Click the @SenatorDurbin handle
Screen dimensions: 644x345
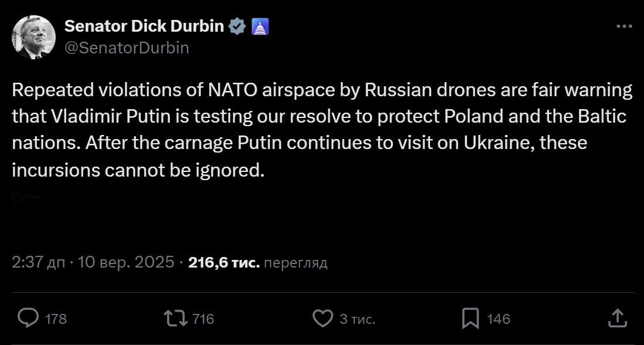(x=126, y=47)
